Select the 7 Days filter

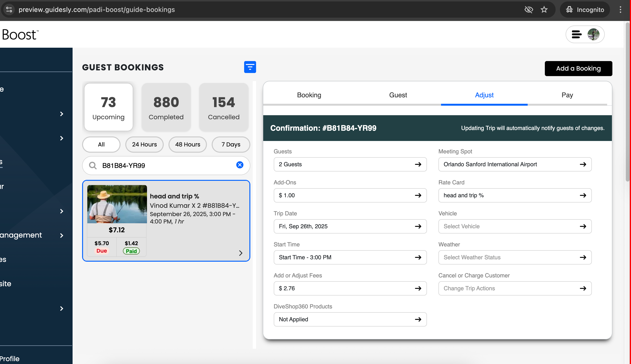coord(231,145)
